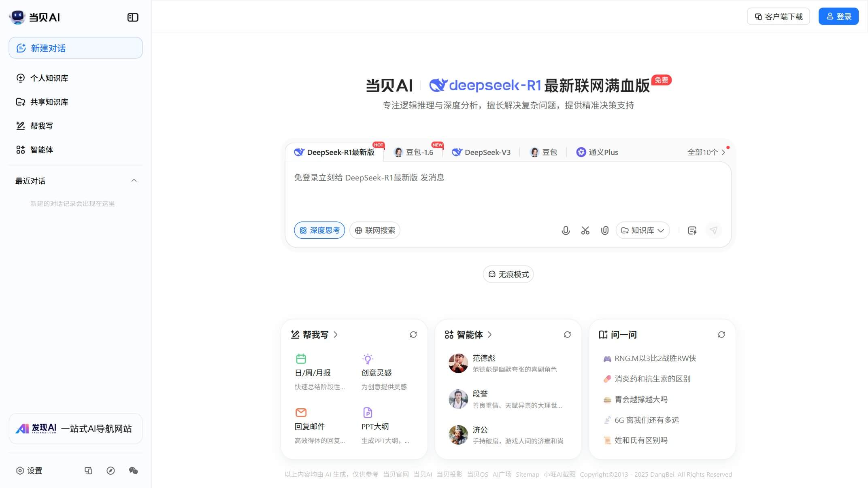Click the scissors screenshot icon
The height and width of the screenshot is (488, 868).
(585, 230)
